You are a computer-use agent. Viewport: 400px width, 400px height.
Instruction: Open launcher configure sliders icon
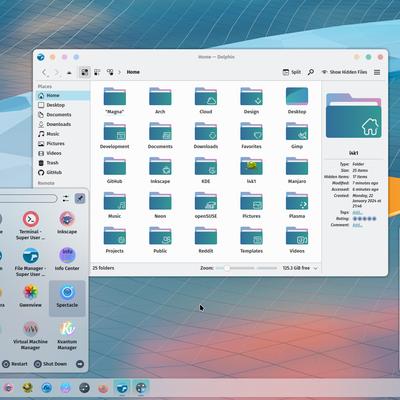(66, 199)
